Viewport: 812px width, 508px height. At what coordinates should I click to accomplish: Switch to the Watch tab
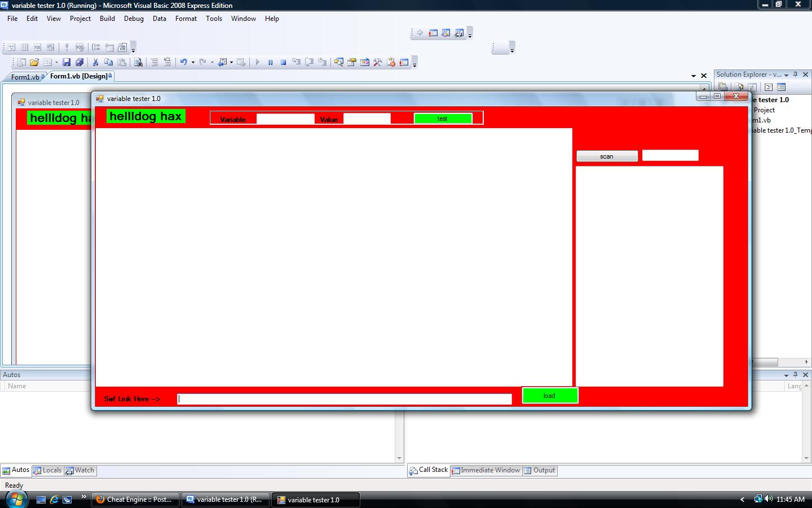tap(80, 470)
